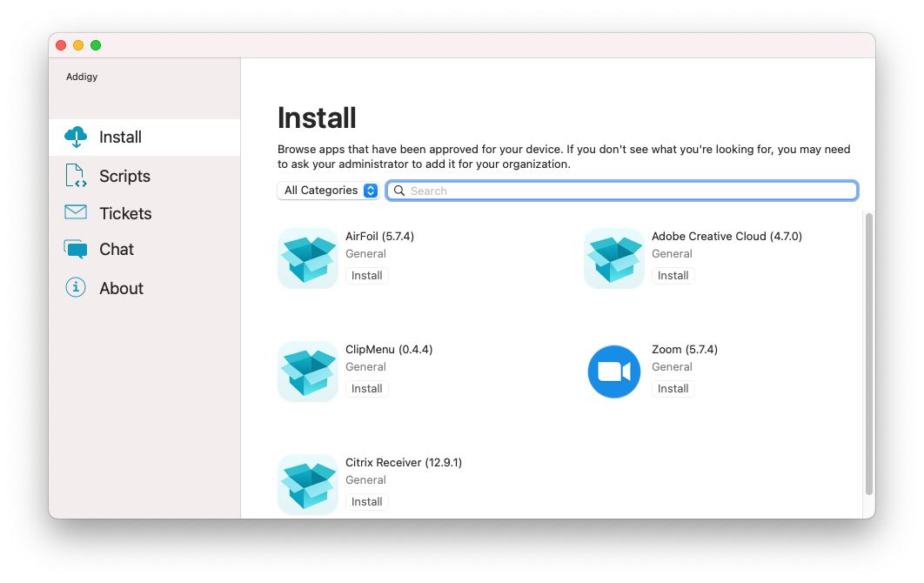
Task: Click the General category under AirFoil
Action: (365, 253)
